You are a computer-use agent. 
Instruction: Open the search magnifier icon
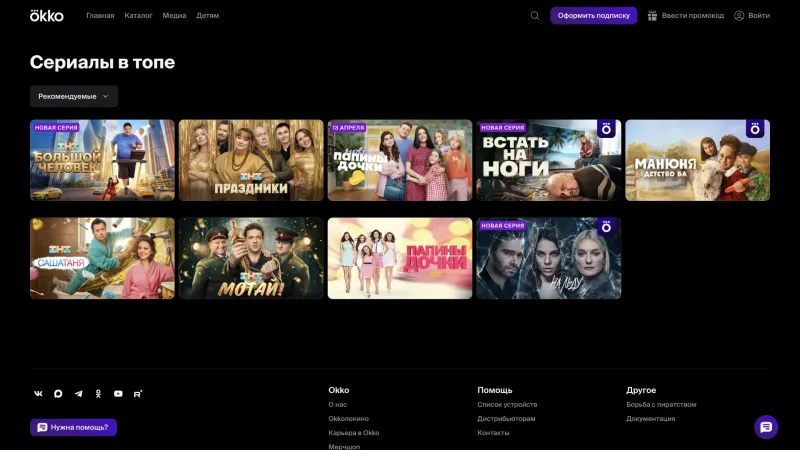pyautogui.click(x=535, y=16)
